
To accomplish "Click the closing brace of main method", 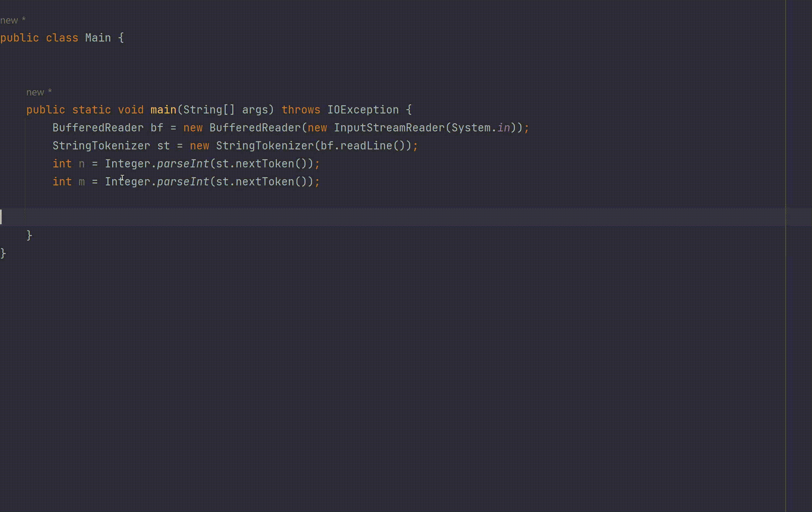I will coord(29,235).
